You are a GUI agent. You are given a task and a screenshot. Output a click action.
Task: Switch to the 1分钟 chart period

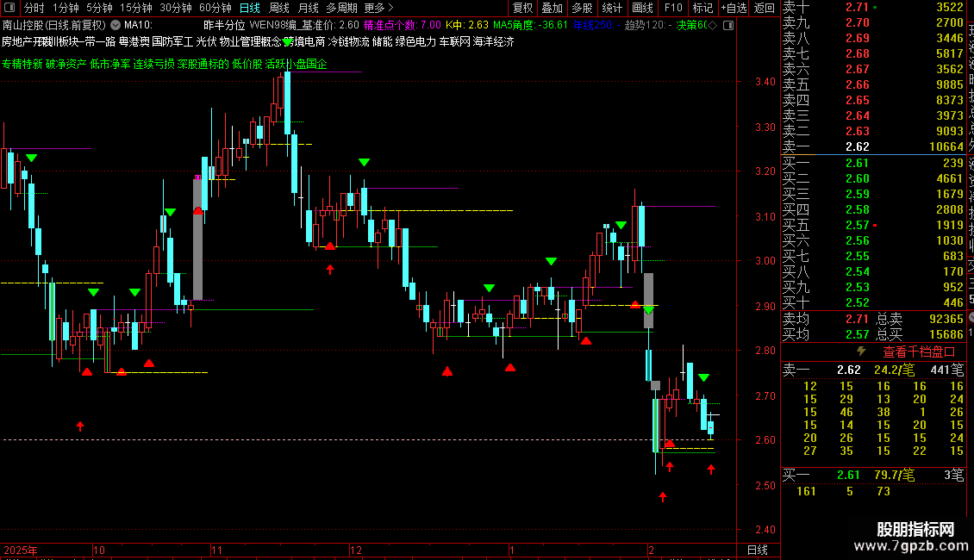coord(66,8)
